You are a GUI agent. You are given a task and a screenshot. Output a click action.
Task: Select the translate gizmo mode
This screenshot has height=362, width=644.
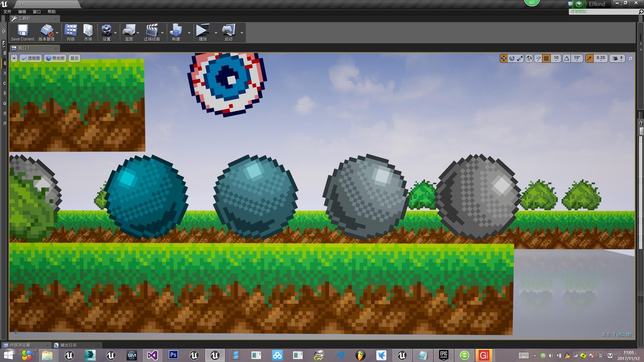tap(503, 58)
